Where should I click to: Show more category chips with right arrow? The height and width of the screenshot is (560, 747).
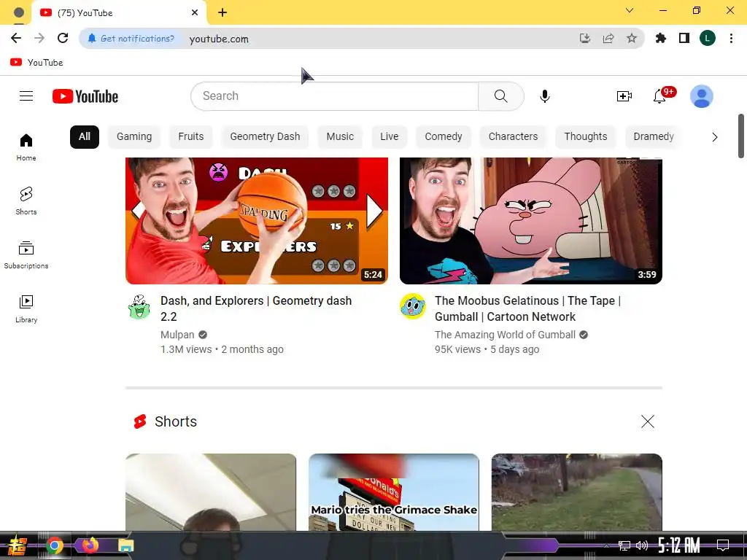click(715, 137)
